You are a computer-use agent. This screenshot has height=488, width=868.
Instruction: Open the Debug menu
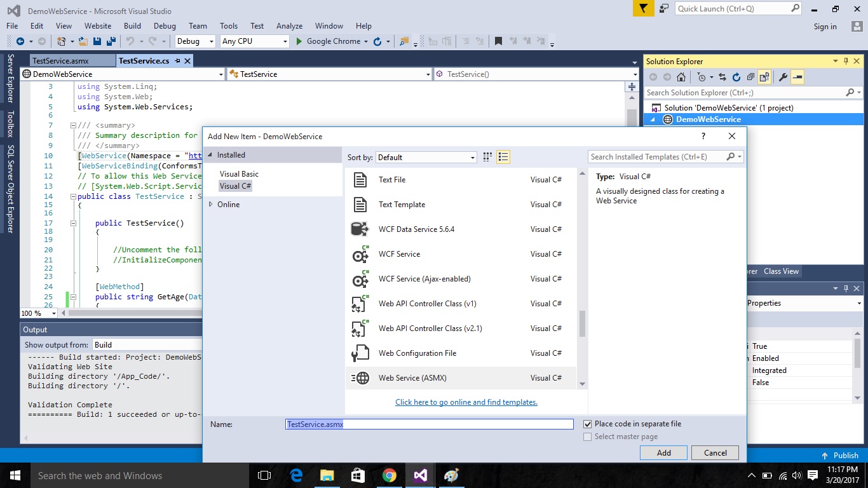[x=165, y=26]
